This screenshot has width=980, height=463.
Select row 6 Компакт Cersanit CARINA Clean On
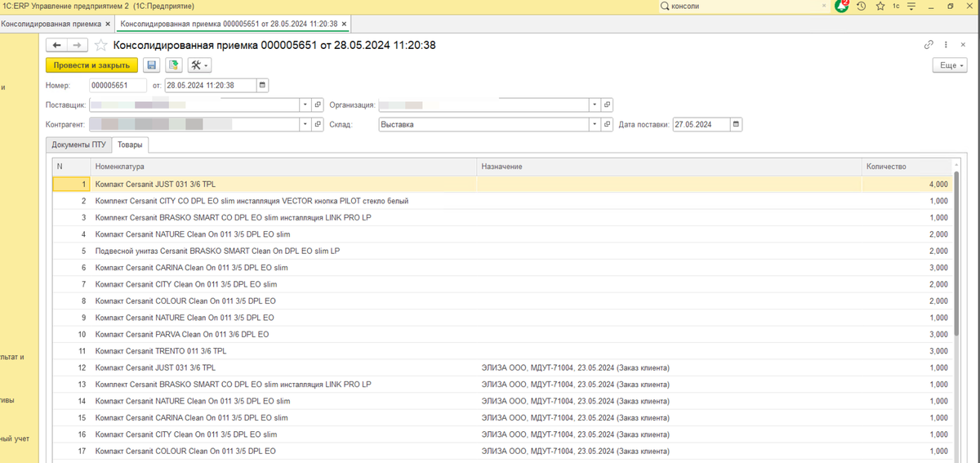(x=502, y=268)
